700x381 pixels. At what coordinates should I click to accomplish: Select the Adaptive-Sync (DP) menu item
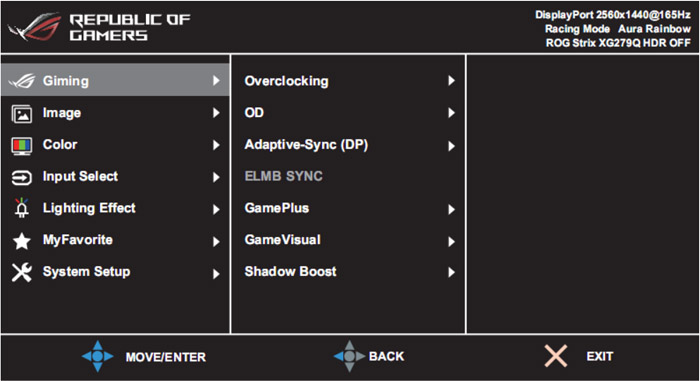348,145
